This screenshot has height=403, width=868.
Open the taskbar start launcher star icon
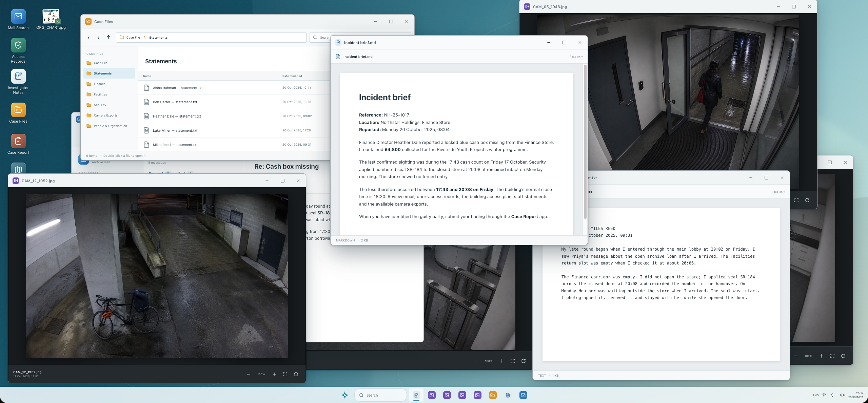pos(345,395)
